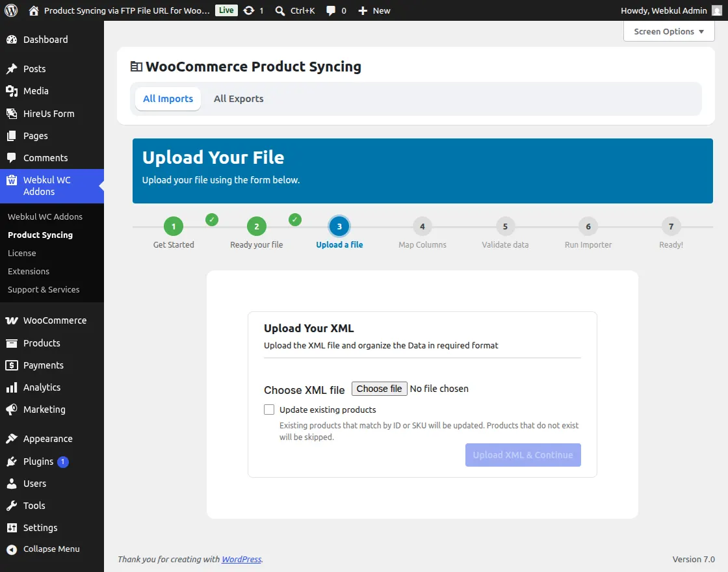Click the Media icon in sidebar
The image size is (728, 572).
click(12, 91)
